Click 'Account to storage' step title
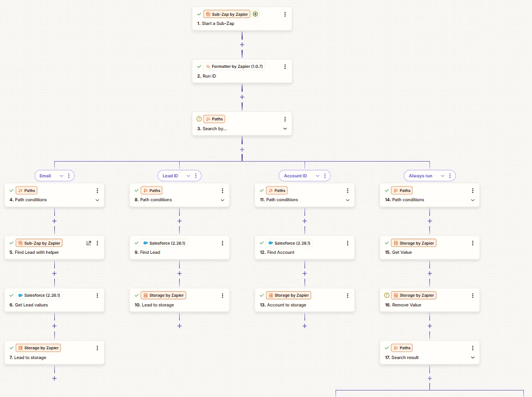 pyautogui.click(x=287, y=305)
